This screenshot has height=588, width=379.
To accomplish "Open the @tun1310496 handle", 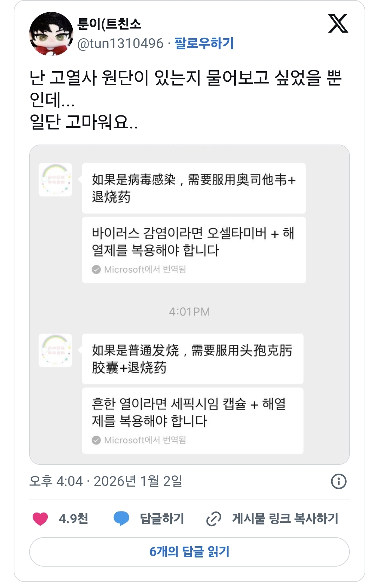I will [120, 44].
